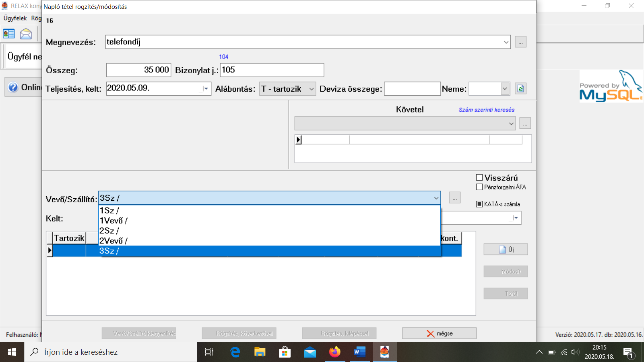644x362 pixels.
Task: Expand the Megnevezés dropdown arrow
Action: (506, 42)
